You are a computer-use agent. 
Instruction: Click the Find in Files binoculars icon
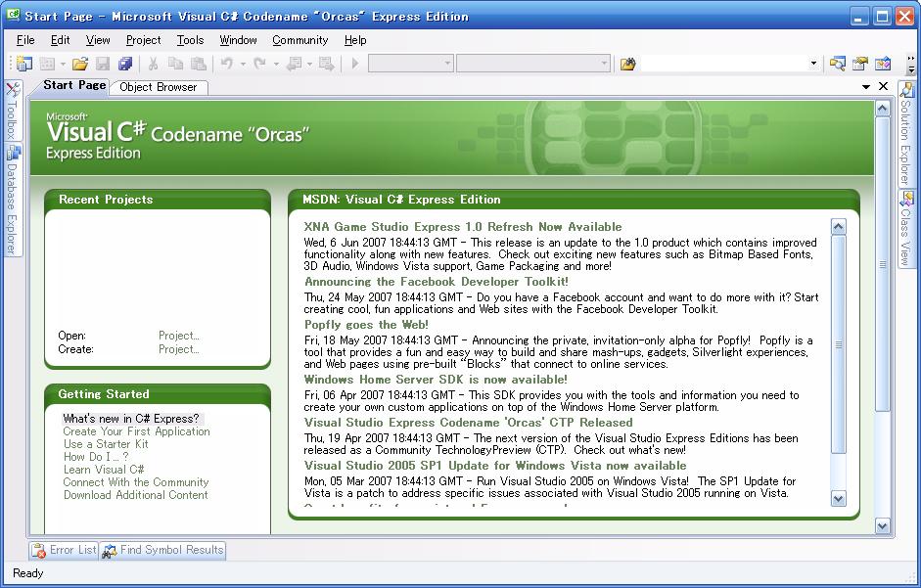[x=628, y=64]
